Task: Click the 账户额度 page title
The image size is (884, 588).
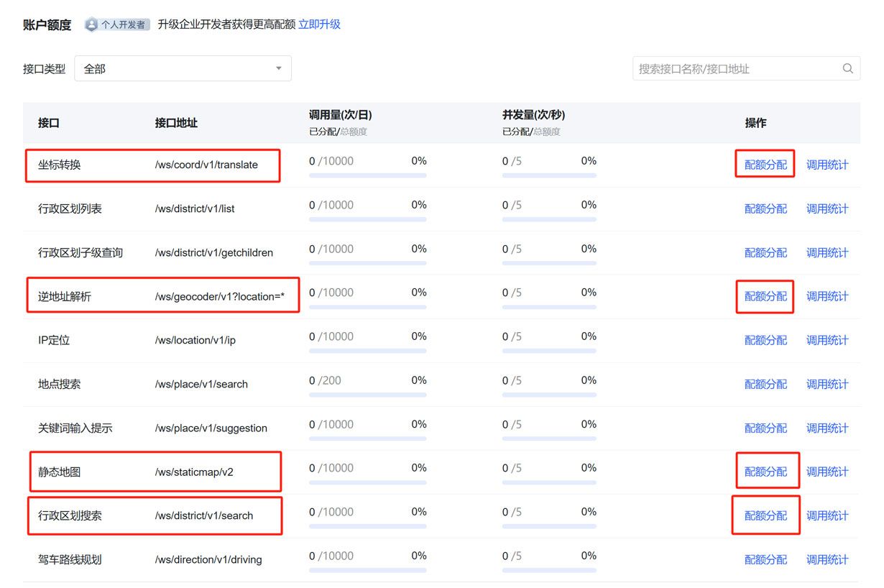Action: (47, 24)
